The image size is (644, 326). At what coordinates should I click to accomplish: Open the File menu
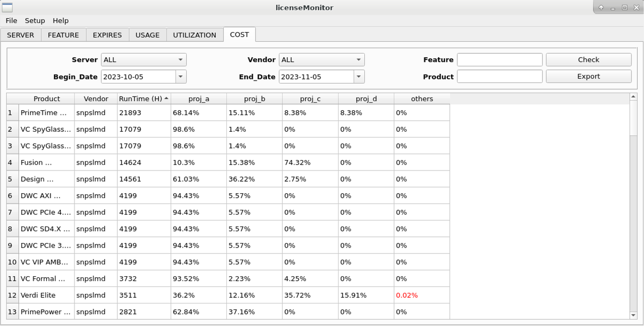tap(11, 21)
